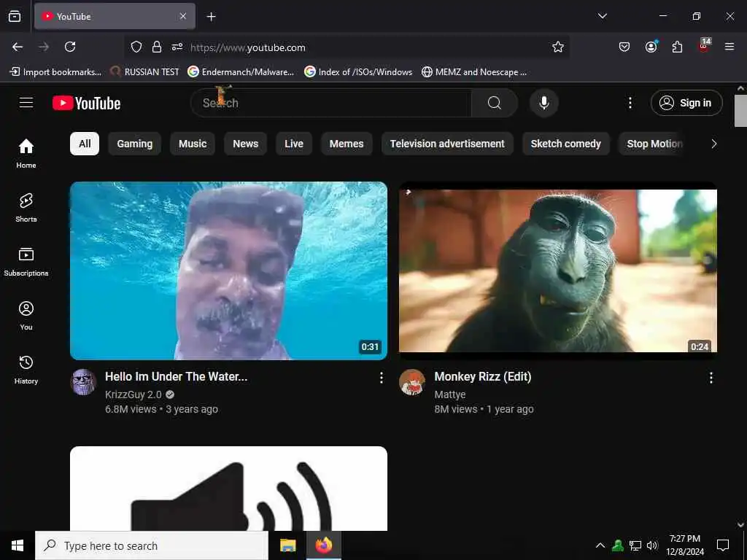Click the search magnifier button
Viewport: 747px width, 560px height.
[x=495, y=103]
